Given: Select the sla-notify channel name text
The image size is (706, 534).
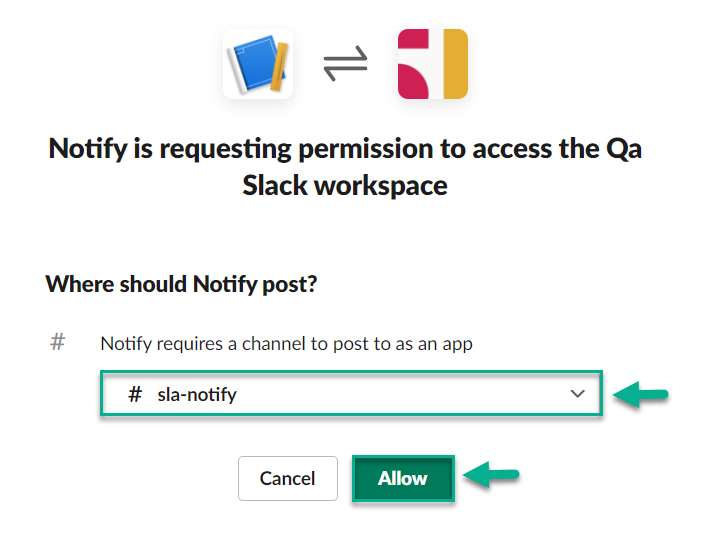Looking at the screenshot, I should pos(197,394).
